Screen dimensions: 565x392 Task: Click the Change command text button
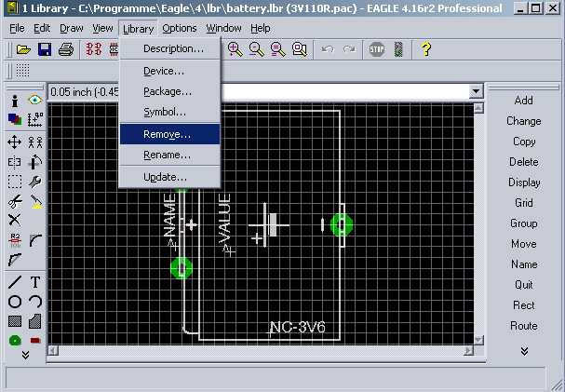coord(523,121)
